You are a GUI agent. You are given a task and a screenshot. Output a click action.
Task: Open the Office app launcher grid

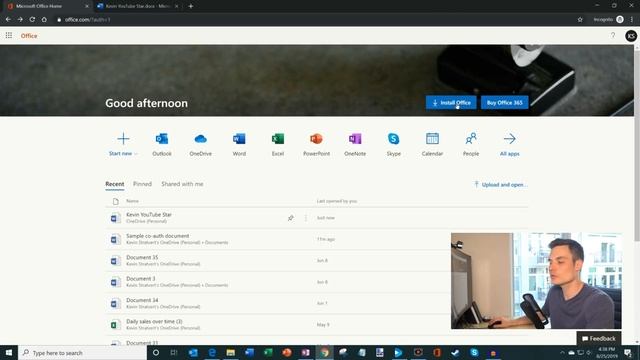(9, 36)
